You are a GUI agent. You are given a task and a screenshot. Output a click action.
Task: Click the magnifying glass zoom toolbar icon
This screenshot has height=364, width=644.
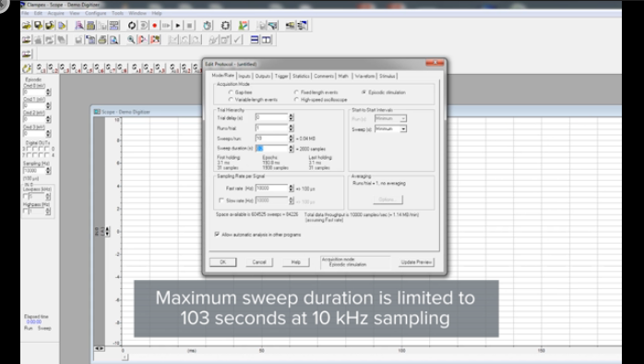click(131, 40)
